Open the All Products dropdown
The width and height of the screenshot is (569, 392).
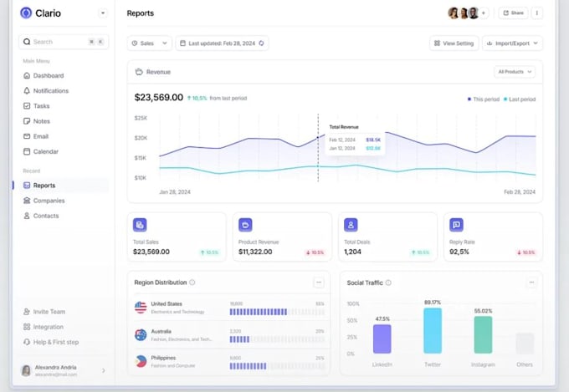pos(515,72)
